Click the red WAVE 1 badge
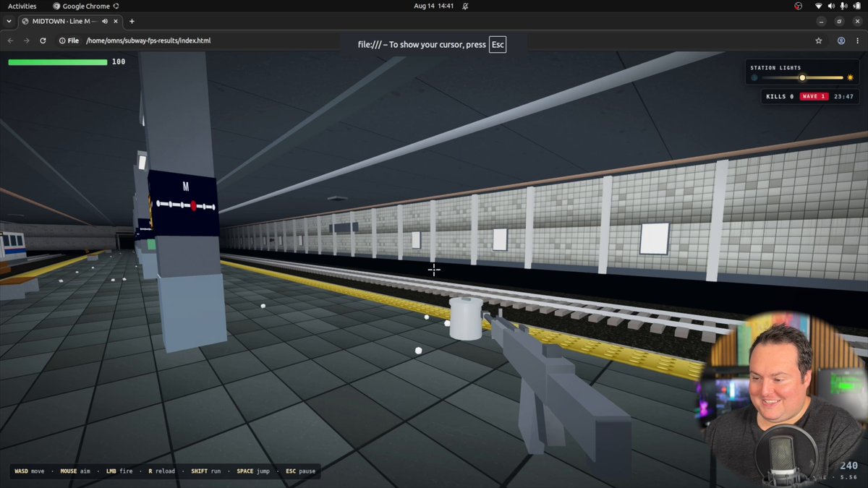This screenshot has height=488, width=868. [814, 96]
